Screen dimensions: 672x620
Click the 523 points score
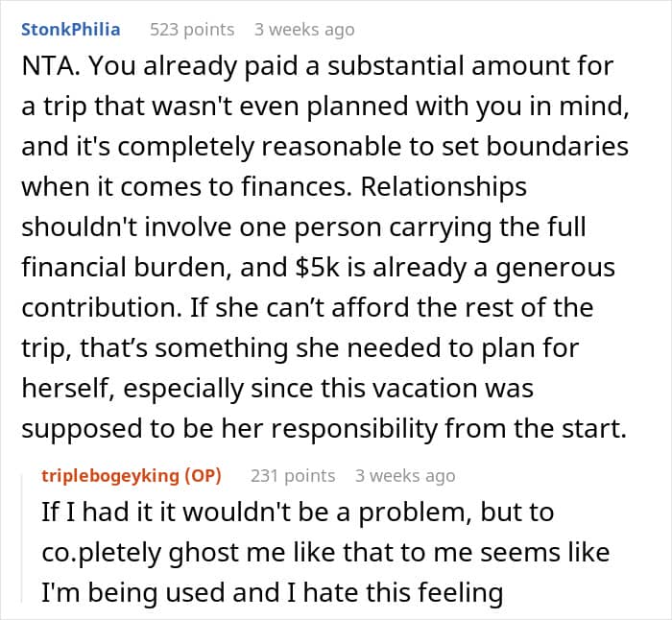(x=192, y=29)
